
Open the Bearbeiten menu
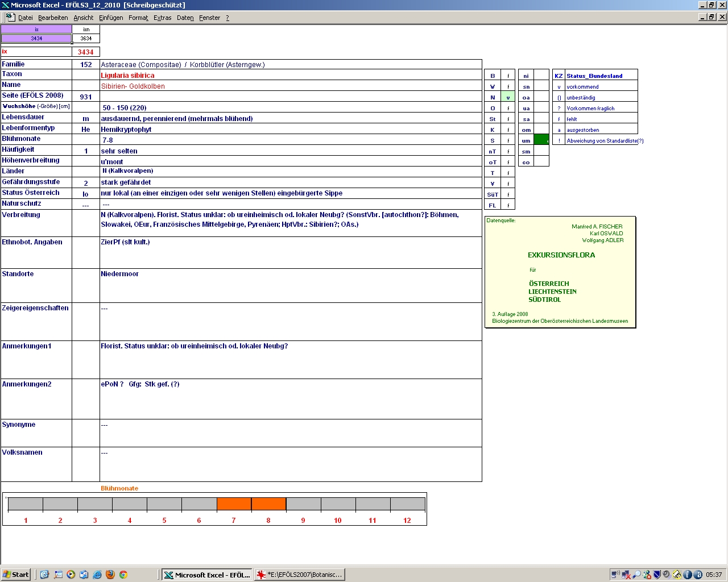point(53,18)
